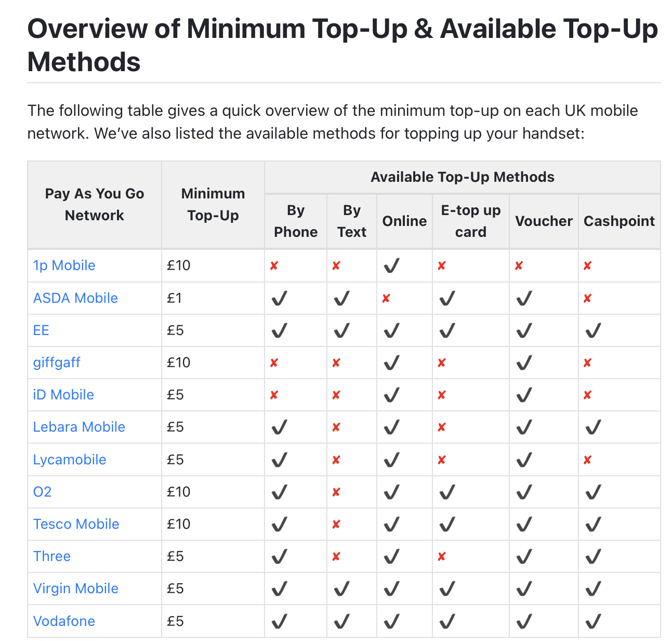Click 1p Mobile's Online checkmark icon

(x=391, y=266)
